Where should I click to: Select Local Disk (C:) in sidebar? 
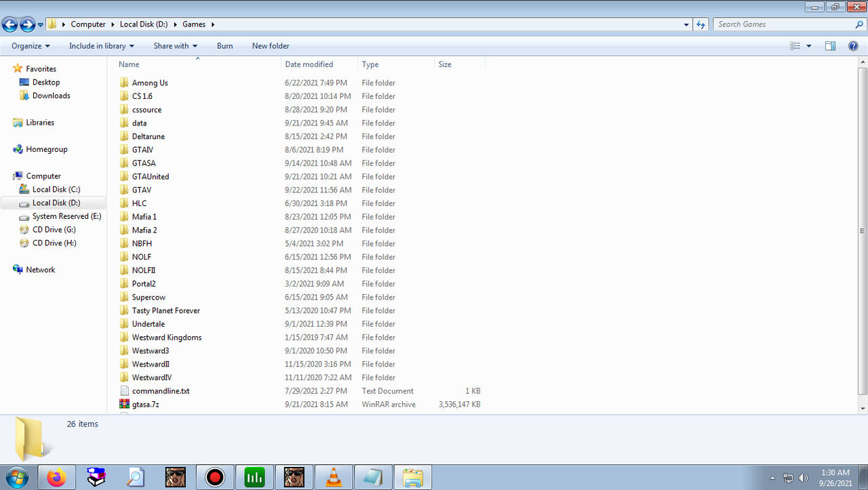[x=56, y=190]
